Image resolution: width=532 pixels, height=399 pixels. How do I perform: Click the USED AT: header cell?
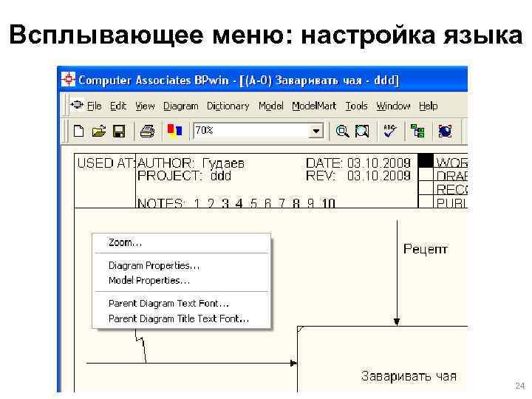point(105,180)
